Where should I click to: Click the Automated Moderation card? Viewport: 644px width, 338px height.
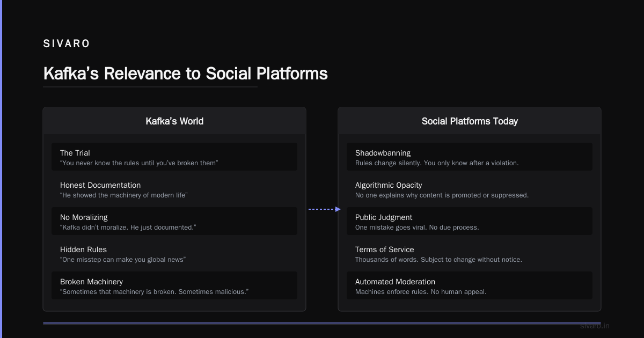pyautogui.click(x=470, y=285)
